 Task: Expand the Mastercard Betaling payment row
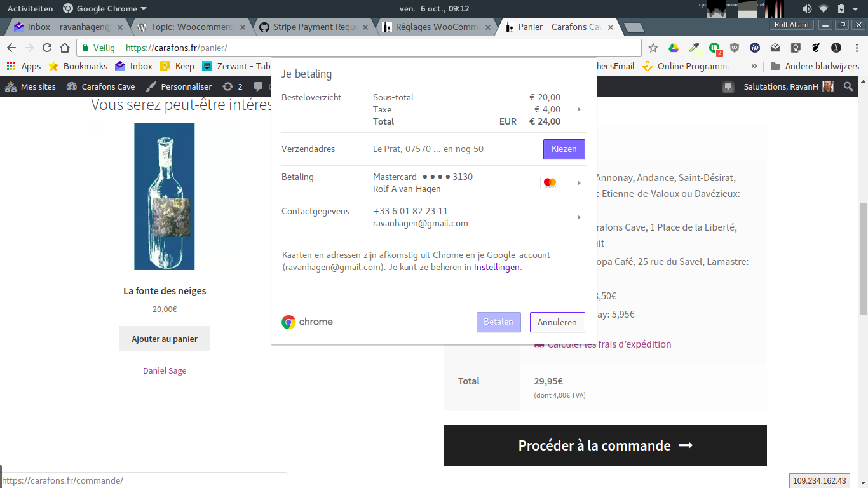[x=578, y=182]
